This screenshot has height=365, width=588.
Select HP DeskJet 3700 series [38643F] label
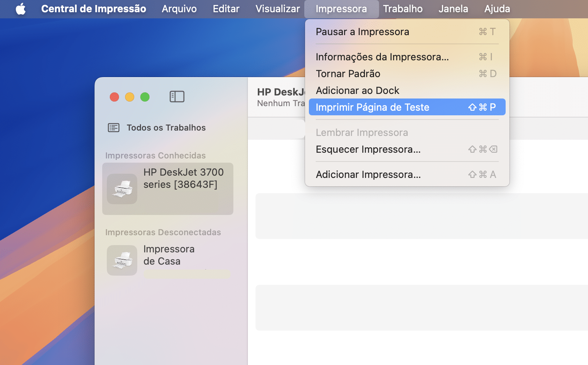tap(183, 178)
